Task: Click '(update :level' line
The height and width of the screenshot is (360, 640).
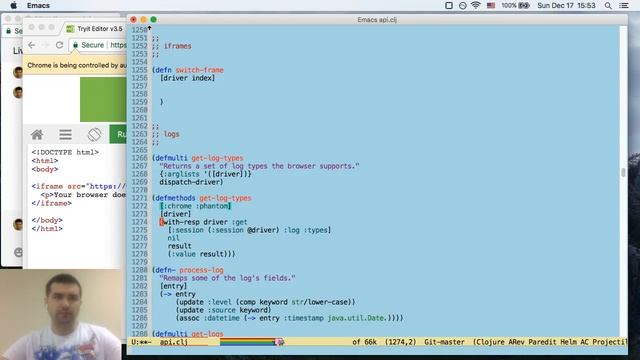Action: [265, 302]
